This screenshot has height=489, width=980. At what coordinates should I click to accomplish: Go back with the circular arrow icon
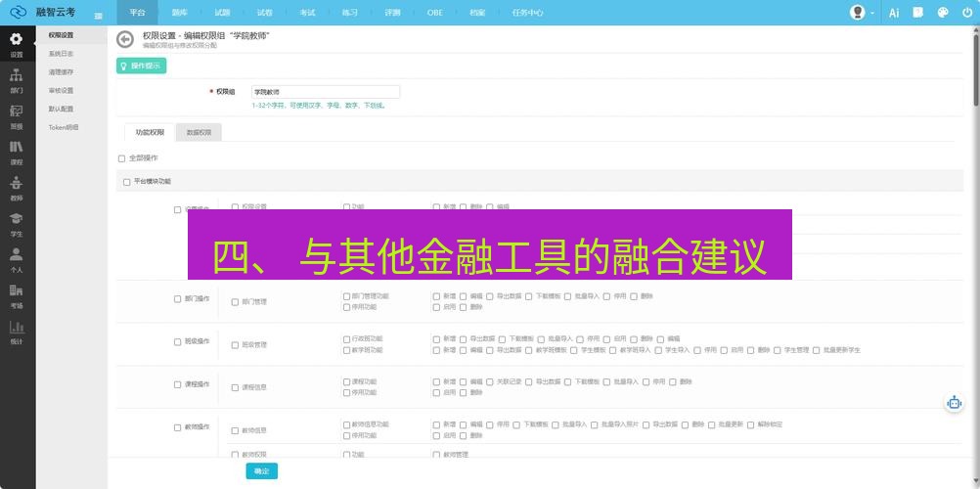pos(125,39)
